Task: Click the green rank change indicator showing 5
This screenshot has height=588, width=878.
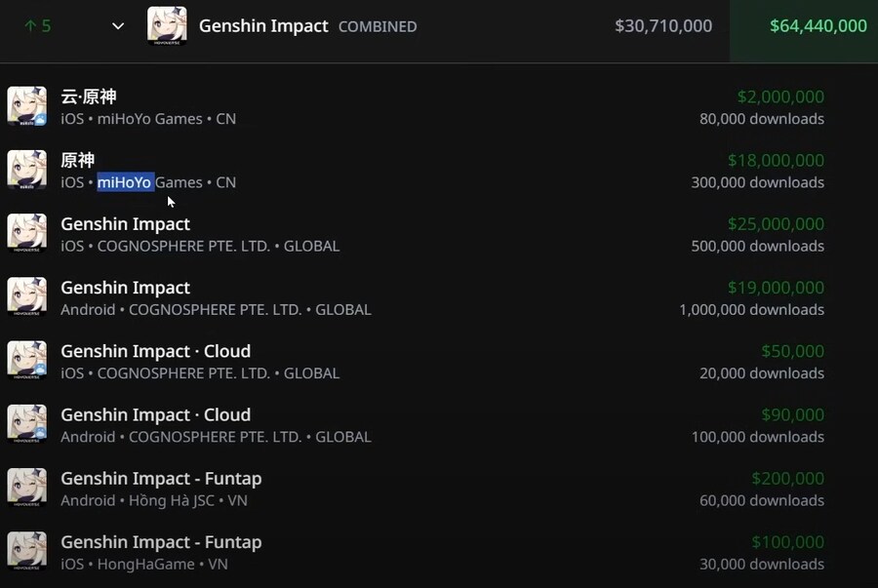Action: click(38, 25)
